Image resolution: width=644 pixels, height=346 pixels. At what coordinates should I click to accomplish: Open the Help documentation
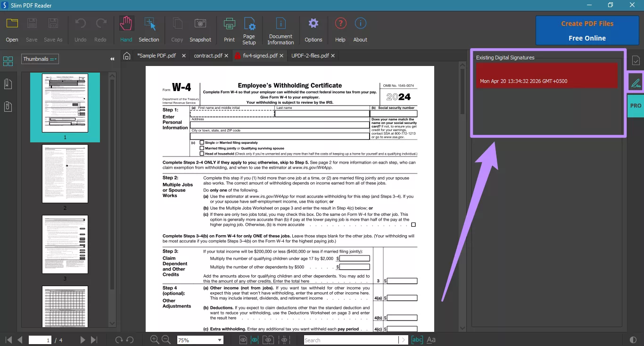pos(340,29)
